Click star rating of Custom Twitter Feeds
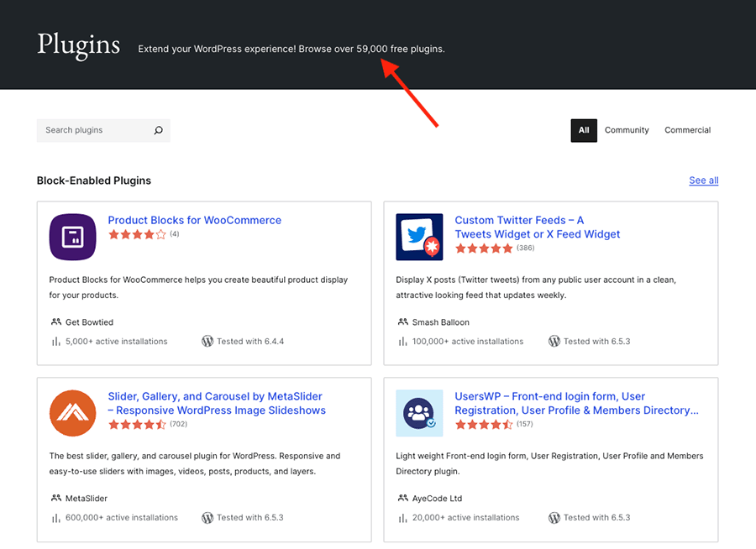 pyautogui.click(x=484, y=248)
